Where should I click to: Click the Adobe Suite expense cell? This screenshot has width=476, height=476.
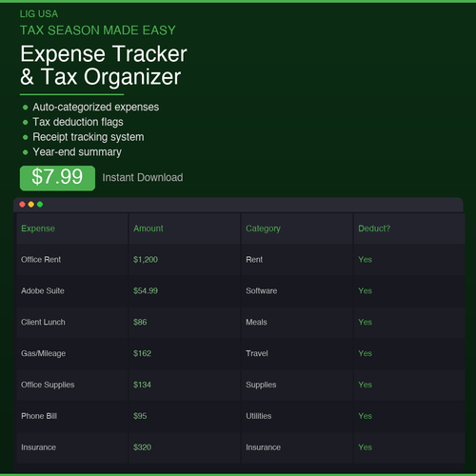pyautogui.click(x=72, y=291)
